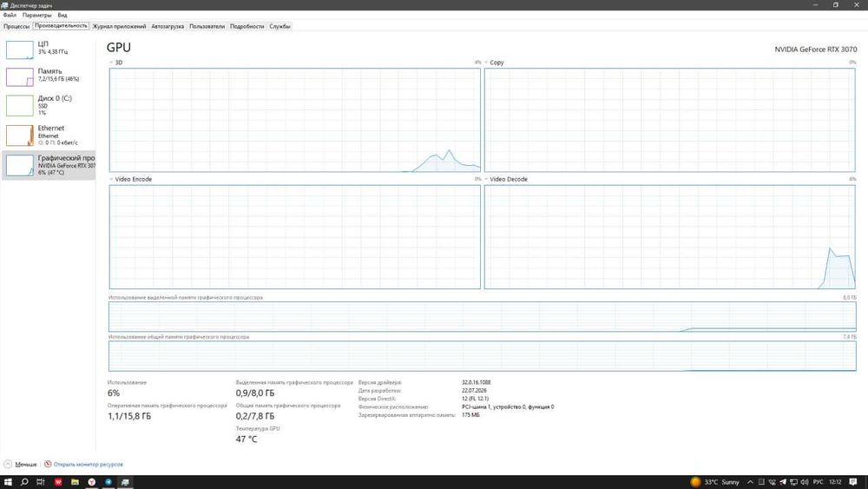Open Yandex Browser from taskbar
The width and height of the screenshot is (868, 489).
[x=91, y=482]
